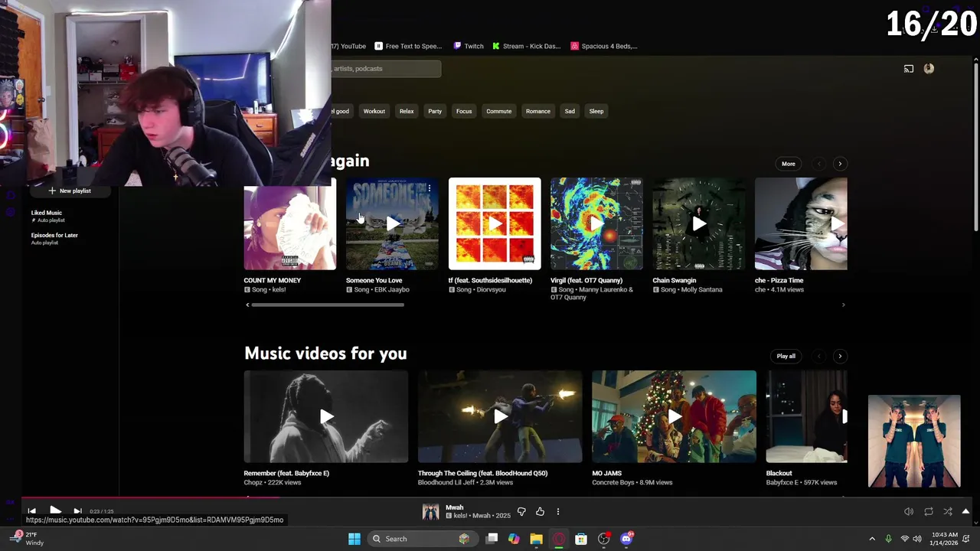
Task: Click the artists, podcasts search field
Action: pyautogui.click(x=386, y=69)
